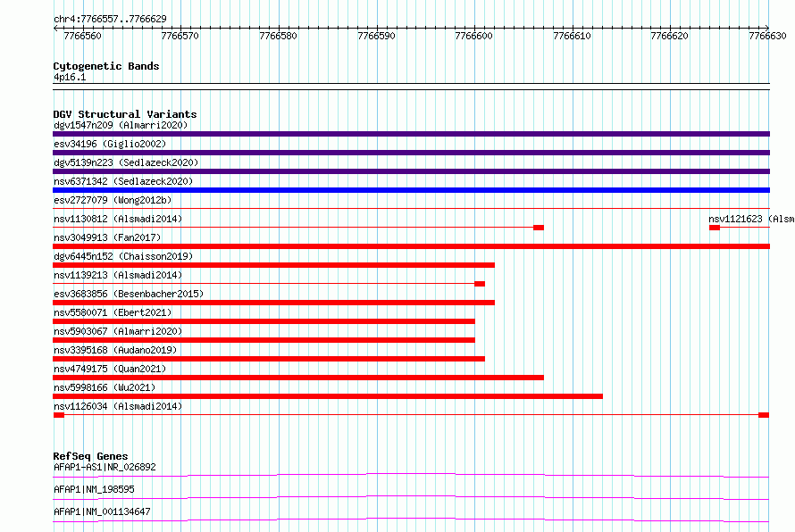The width and height of the screenshot is (795, 532).
Task: Click the red bar under dgv6445n152
Action: tap(274, 265)
